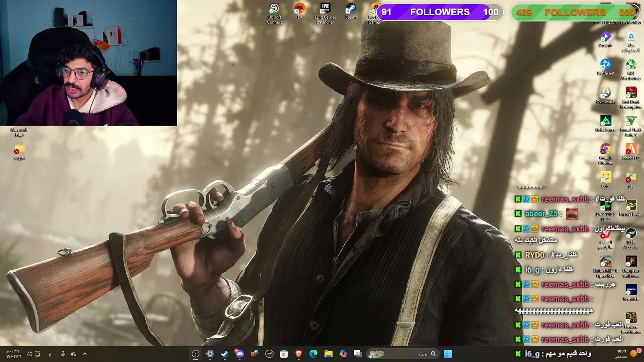Select the yellow folder below Microsoft Edge
644x362 pixels.
19,152
